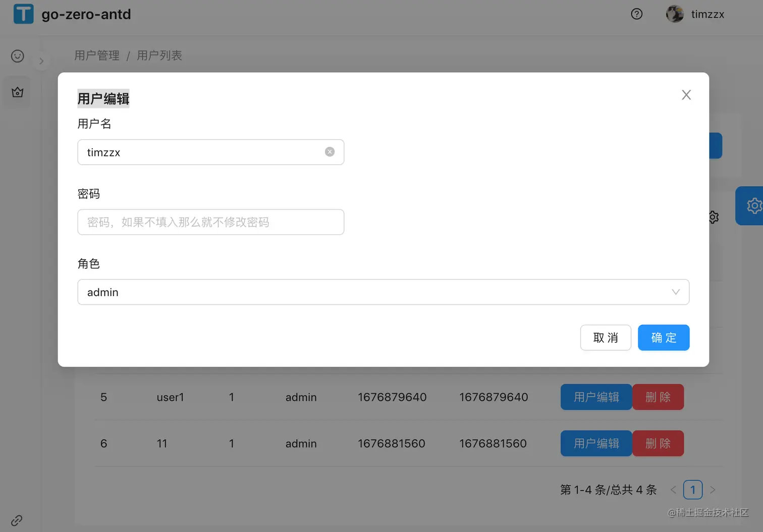Open the 角色 dropdown showing admin
Screen dimensions: 763x532
(383, 292)
